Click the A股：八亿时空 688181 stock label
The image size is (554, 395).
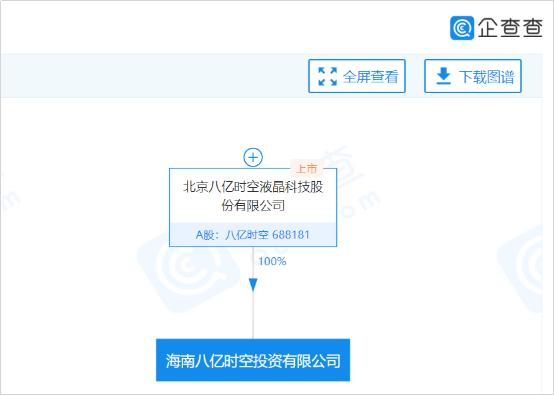coord(253,235)
